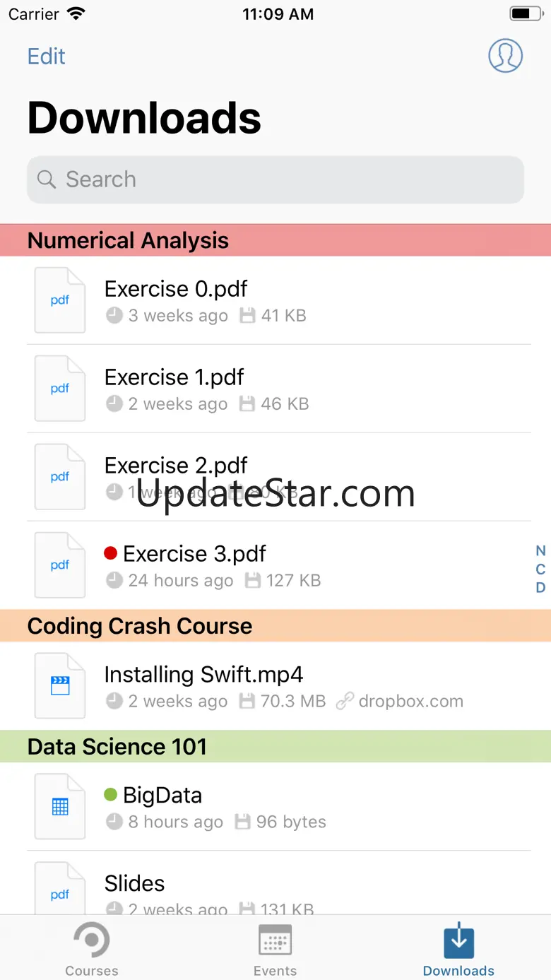Jump to section D in index
This screenshot has height=980, width=551.
tap(540, 588)
